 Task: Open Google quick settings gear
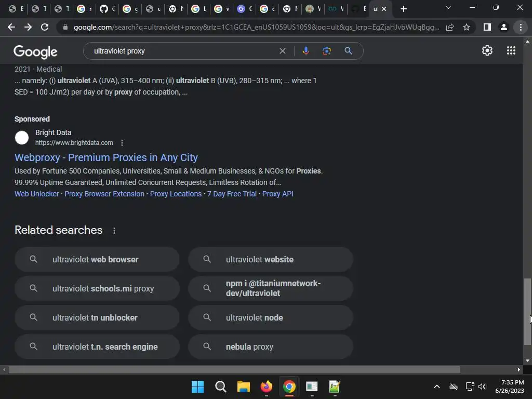point(487,50)
